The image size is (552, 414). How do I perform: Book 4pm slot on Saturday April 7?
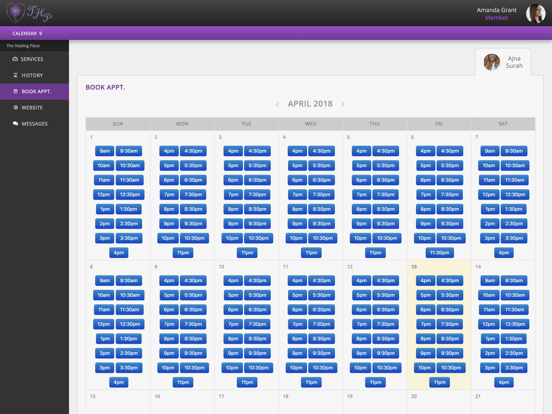pos(504,252)
